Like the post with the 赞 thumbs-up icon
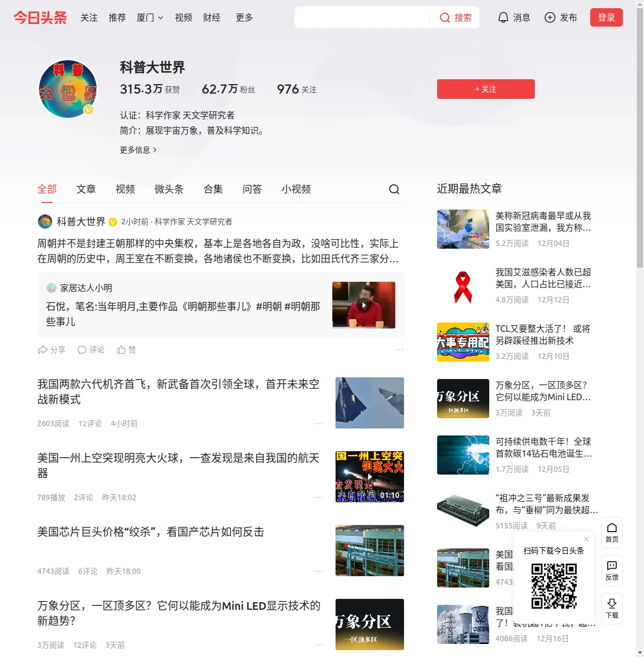This screenshot has height=657, width=644. point(122,350)
